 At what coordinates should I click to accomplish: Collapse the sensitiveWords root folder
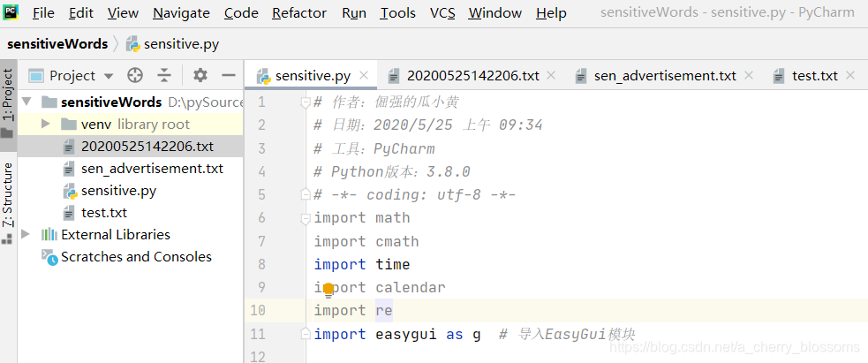(26, 102)
